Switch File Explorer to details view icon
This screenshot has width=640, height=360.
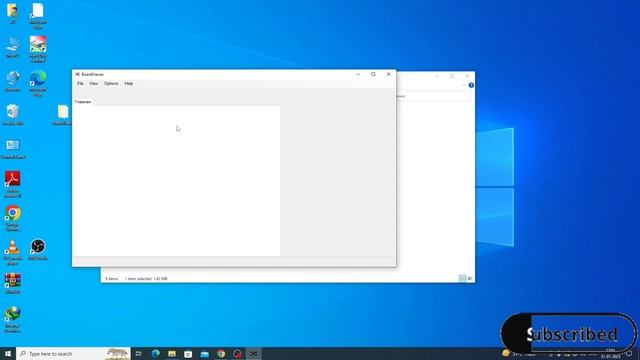(462, 278)
